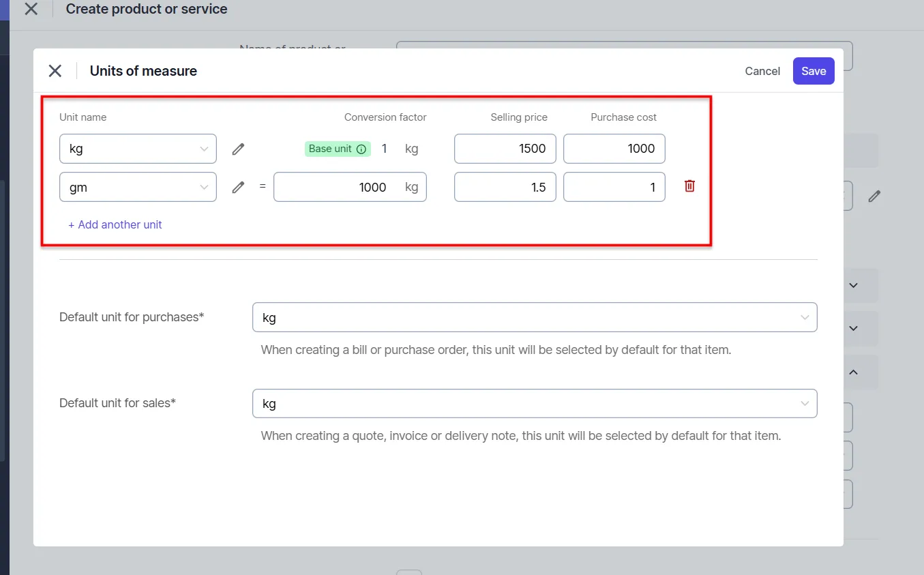Click the edit pencil at the right edge
The image size is (924, 575).
[875, 196]
